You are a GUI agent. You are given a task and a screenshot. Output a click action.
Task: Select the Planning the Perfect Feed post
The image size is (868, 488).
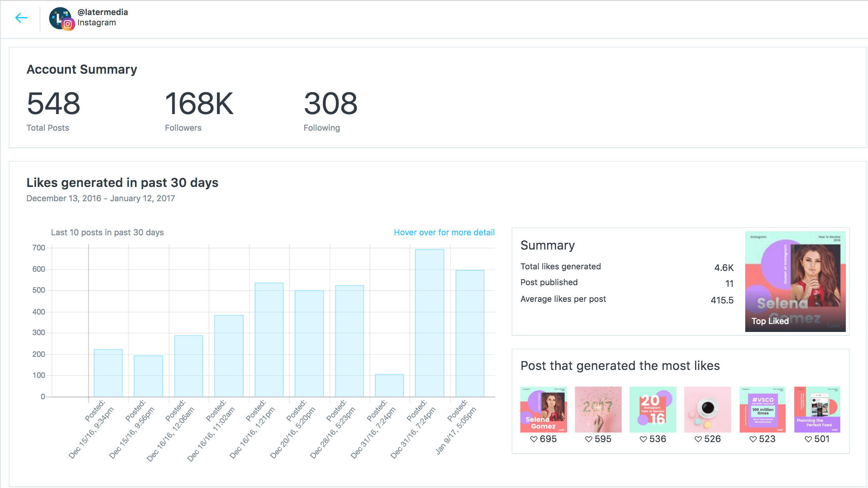click(817, 409)
